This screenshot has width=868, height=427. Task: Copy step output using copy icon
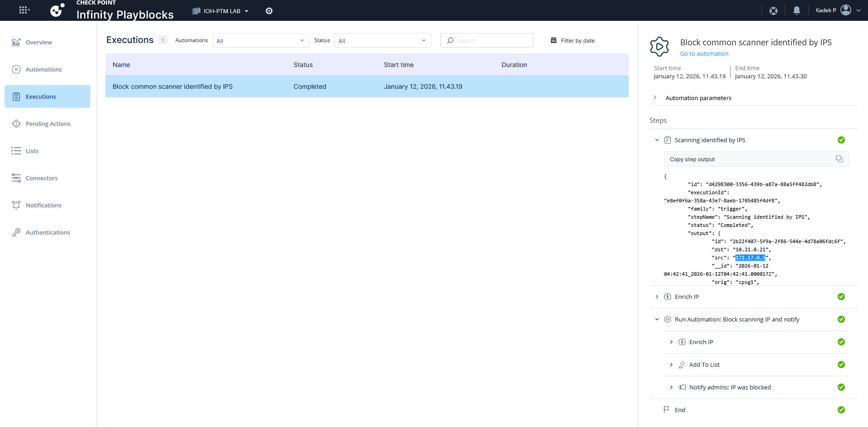pos(839,159)
